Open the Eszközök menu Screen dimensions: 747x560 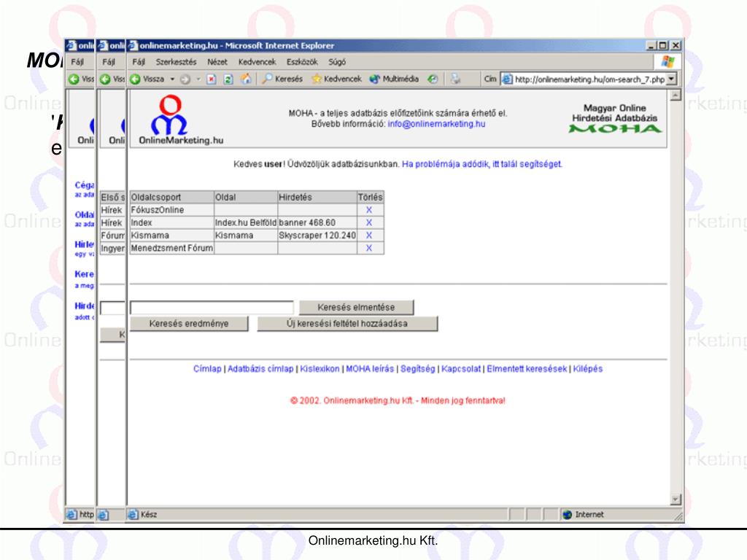pyautogui.click(x=302, y=62)
